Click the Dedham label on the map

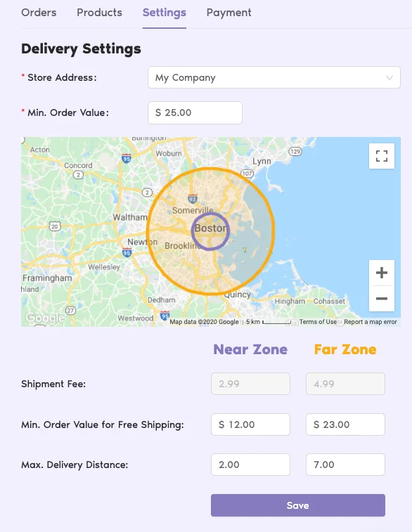tap(161, 300)
